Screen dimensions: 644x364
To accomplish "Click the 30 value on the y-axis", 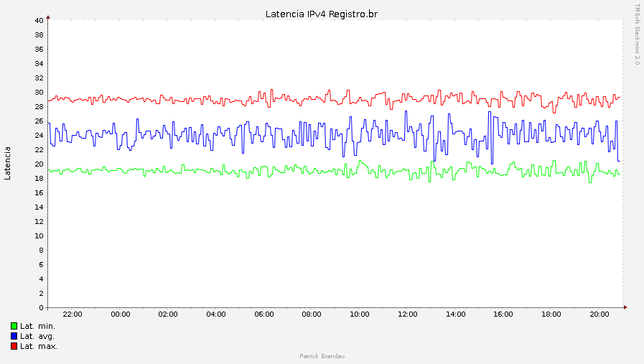I will click(39, 92).
